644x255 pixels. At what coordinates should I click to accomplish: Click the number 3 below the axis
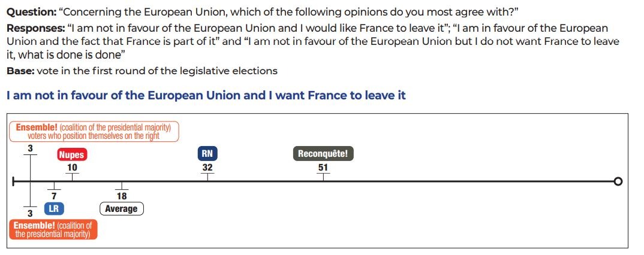tap(30, 214)
